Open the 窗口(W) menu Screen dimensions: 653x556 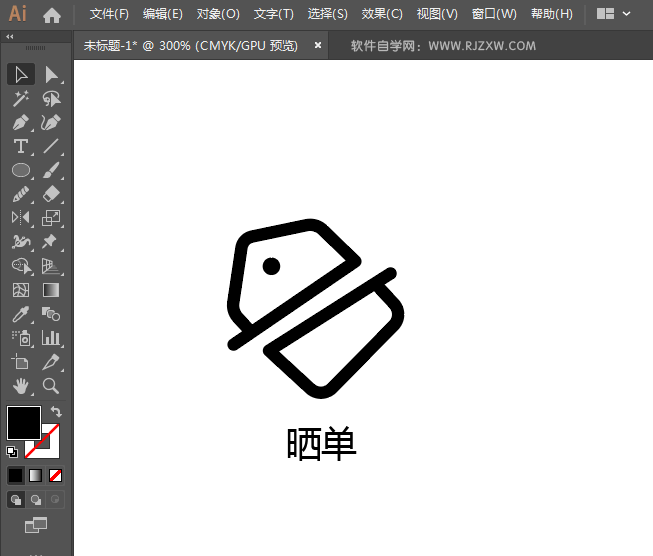tap(494, 14)
